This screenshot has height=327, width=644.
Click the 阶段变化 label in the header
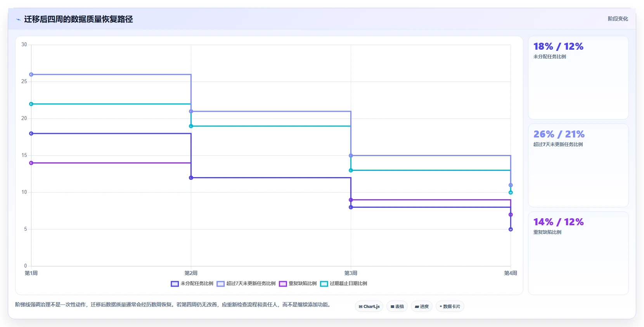tap(618, 19)
